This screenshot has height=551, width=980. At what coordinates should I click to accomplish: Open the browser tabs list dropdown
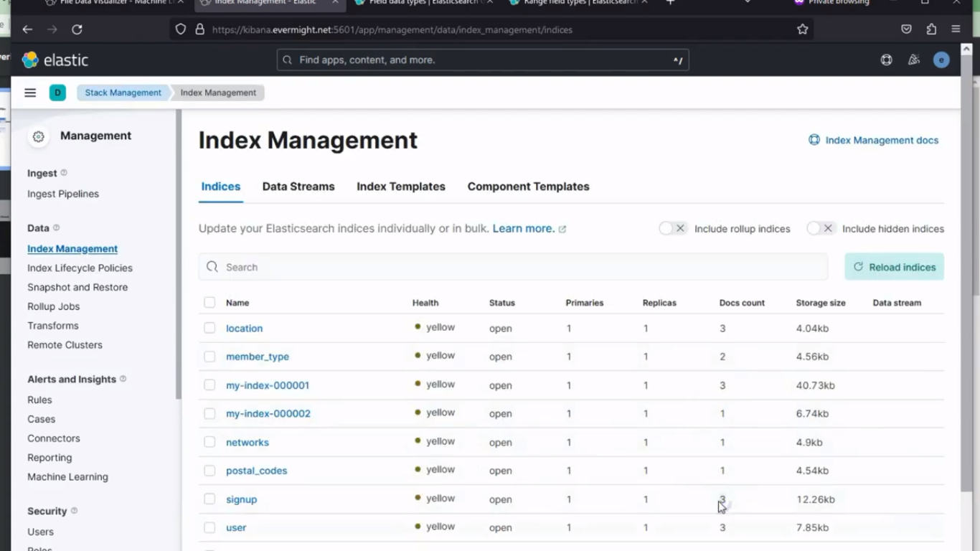pos(748,3)
